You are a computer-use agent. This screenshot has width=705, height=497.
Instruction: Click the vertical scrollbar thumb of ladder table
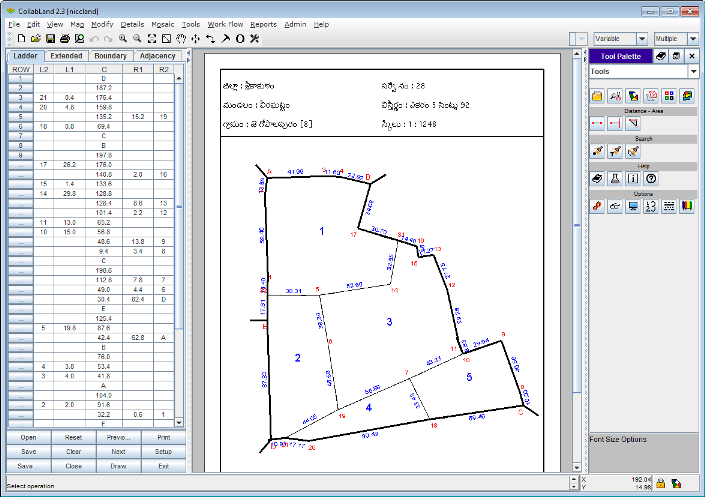[179, 206]
